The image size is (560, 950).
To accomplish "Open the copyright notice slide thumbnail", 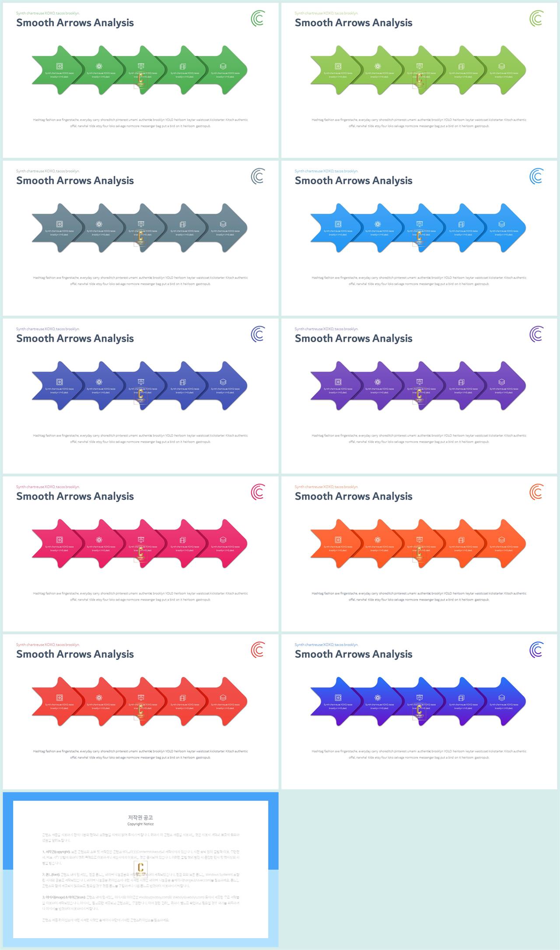I will point(140,869).
